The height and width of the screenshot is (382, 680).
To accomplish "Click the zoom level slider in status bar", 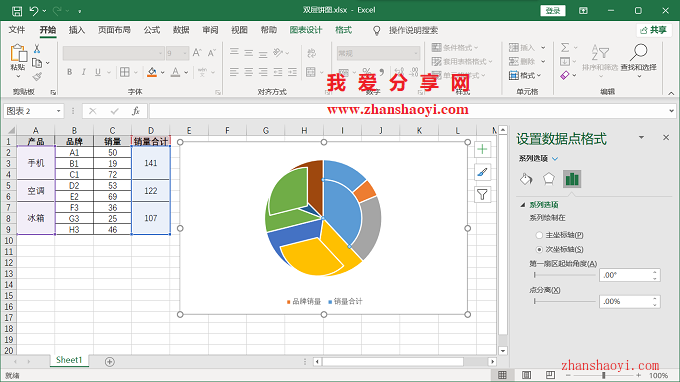I will 603,375.
